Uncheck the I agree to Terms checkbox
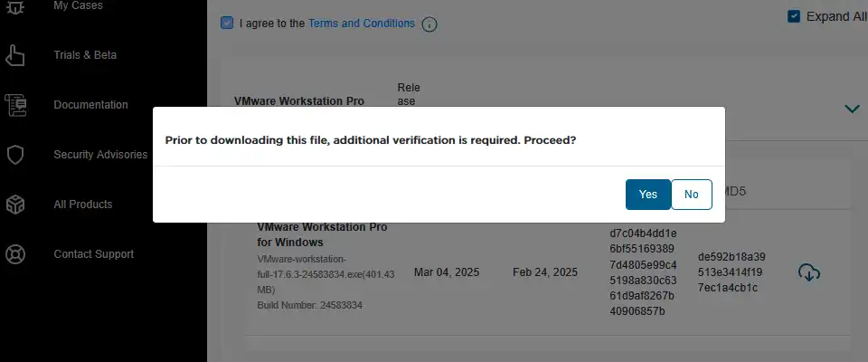 (227, 23)
